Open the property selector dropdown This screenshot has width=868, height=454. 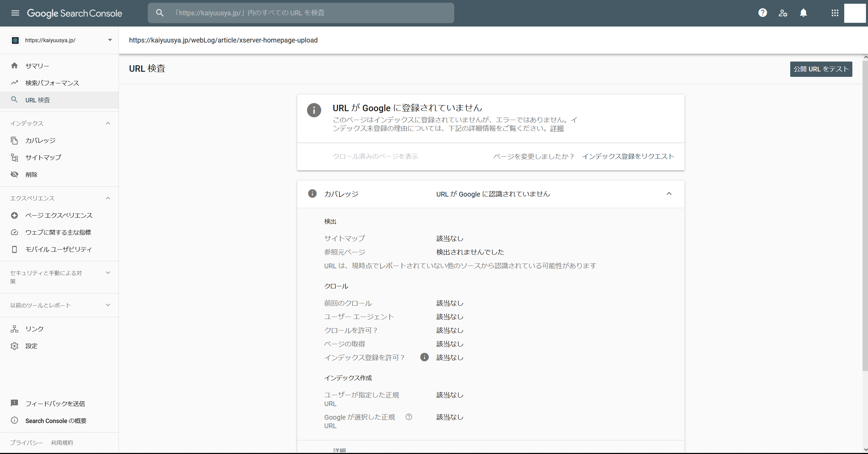(x=110, y=40)
